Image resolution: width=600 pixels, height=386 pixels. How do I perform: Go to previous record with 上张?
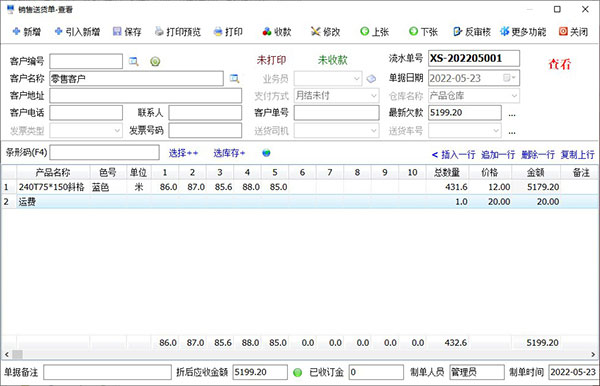coord(375,32)
